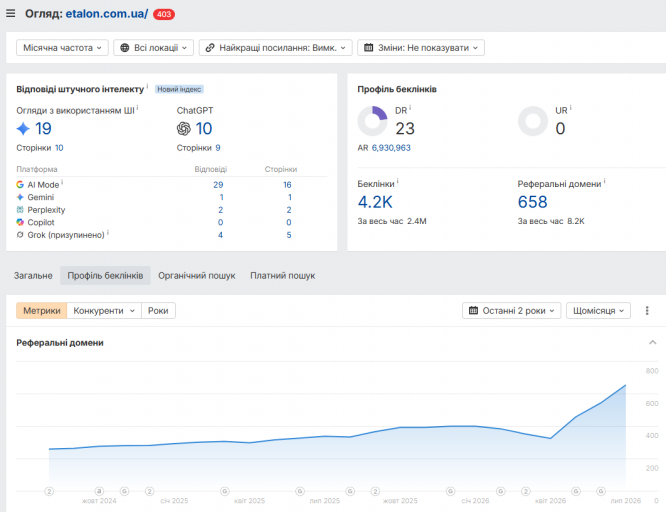Open the hamburger menu icon
Screen dimensions: 666x512
[11, 14]
